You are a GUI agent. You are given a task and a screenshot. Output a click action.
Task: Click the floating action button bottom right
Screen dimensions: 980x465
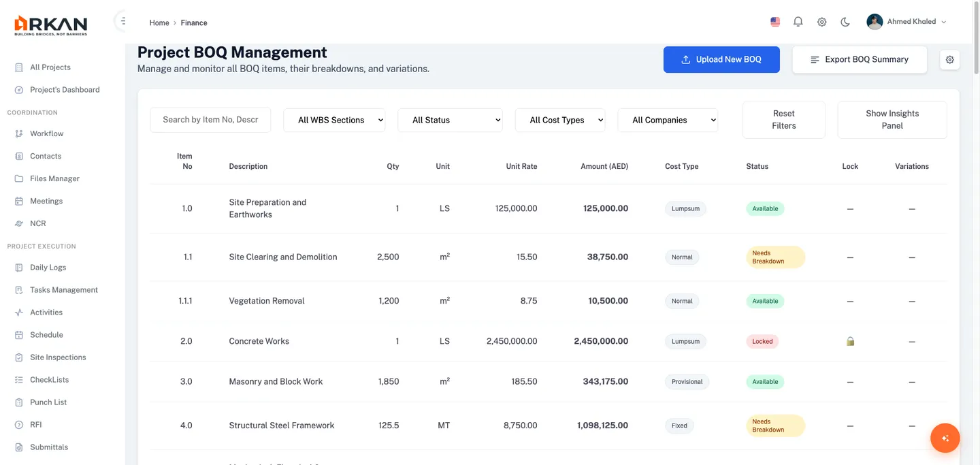click(x=945, y=438)
